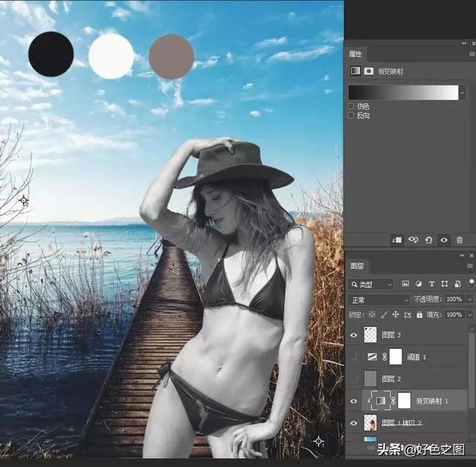
Task: Toggle visibility of 渐变映射 1 layer
Action: tap(353, 401)
